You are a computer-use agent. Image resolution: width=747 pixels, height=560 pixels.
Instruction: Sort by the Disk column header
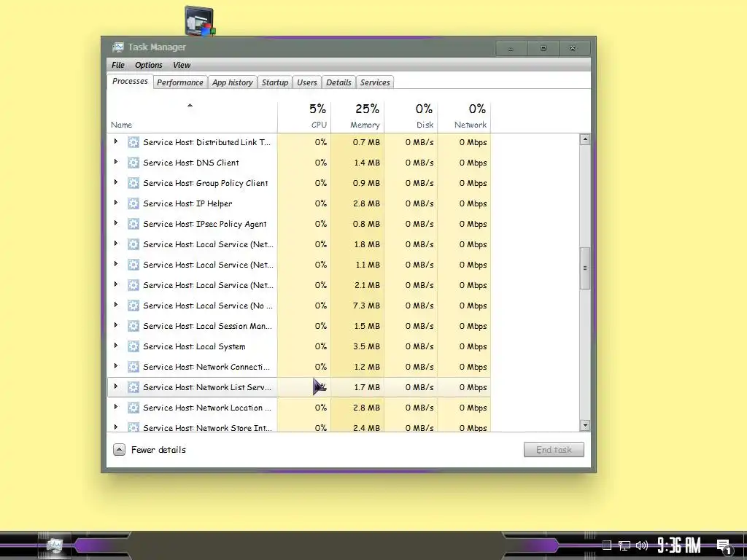[x=411, y=117]
